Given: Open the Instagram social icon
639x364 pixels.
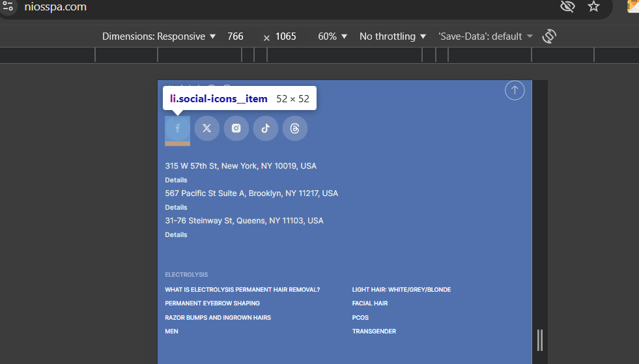Looking at the screenshot, I should 236,128.
